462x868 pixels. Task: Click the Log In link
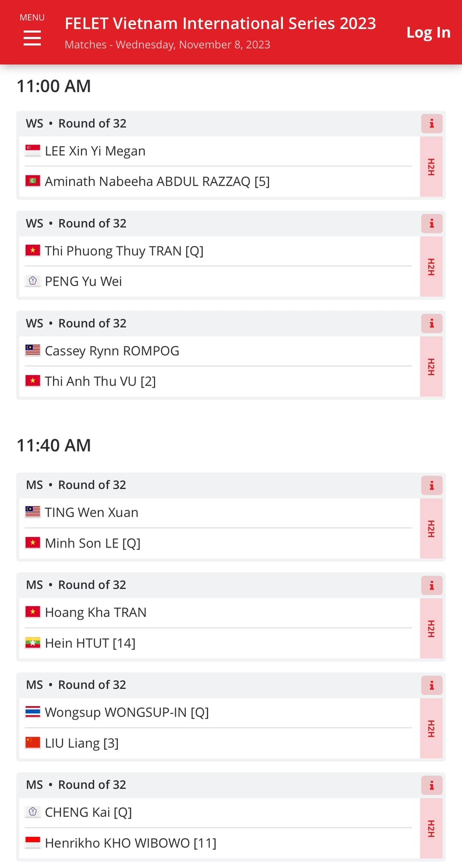point(428,32)
